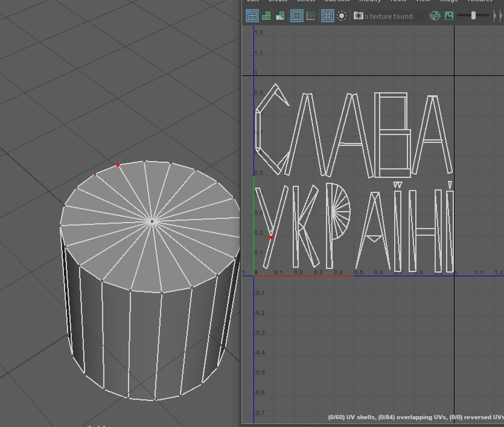Select the red highlighted cylinder rim vertex
This screenshot has width=504, height=427.
point(118,165)
